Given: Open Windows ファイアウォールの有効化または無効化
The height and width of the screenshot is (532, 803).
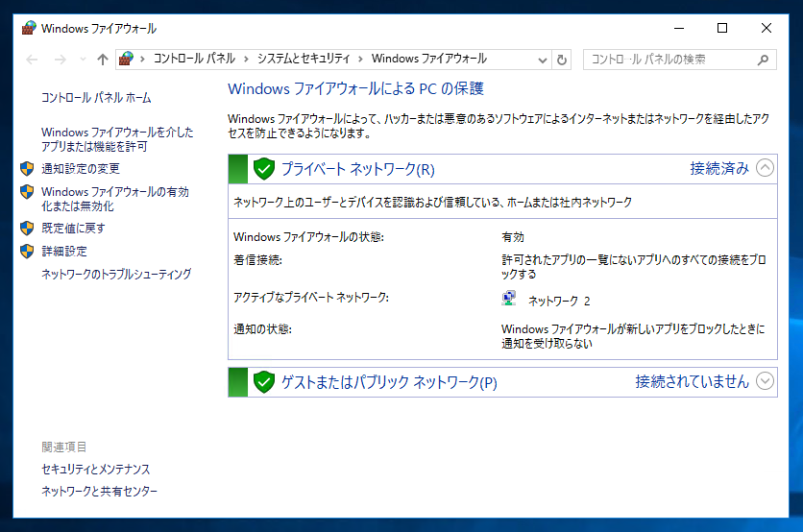Looking at the screenshot, I should 115,199.
